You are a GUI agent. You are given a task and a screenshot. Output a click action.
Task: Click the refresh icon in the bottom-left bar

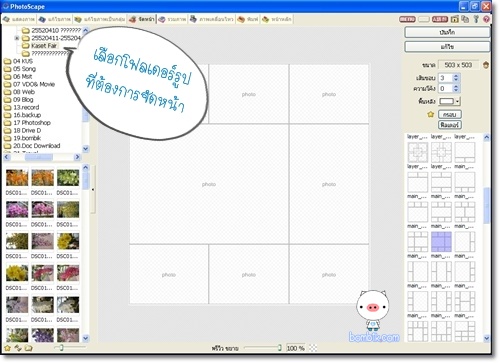coord(18,348)
